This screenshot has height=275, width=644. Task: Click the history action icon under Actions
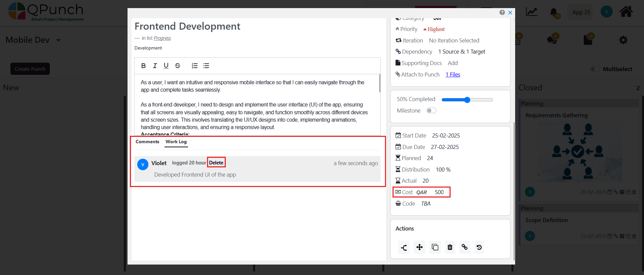point(479,247)
